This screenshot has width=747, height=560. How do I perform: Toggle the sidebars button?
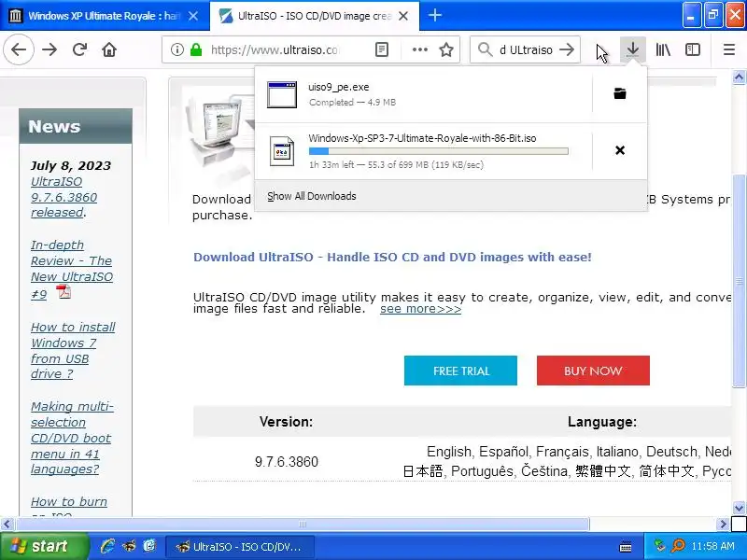[692, 49]
